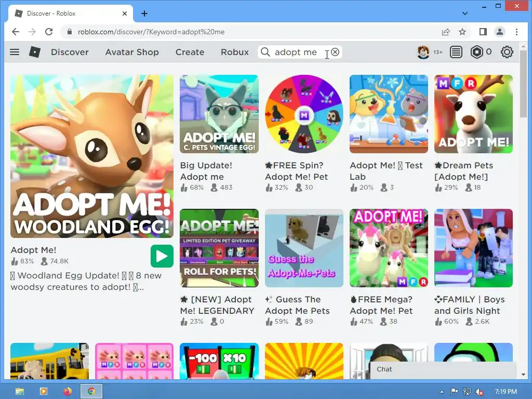The image size is (532, 399).
Task: Click the page scrollbar down arrow
Action: click(523, 375)
